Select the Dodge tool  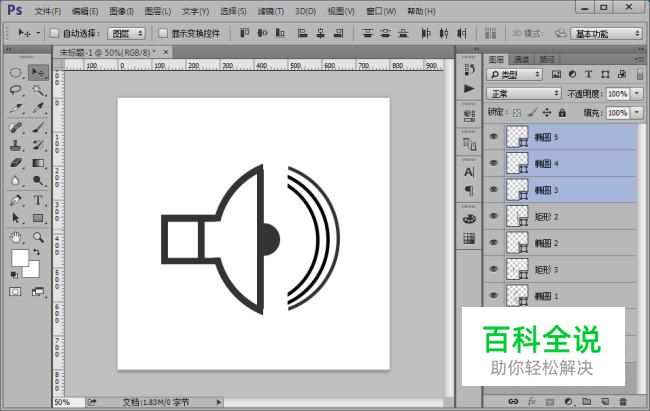click(38, 180)
